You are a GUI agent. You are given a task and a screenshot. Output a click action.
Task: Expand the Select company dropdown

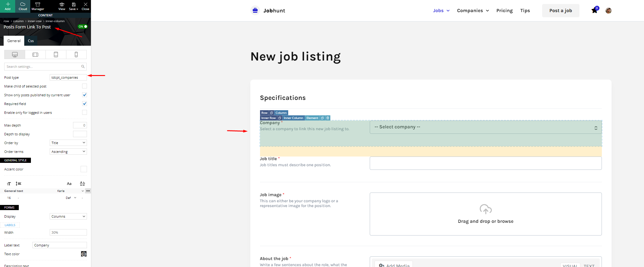pyautogui.click(x=486, y=127)
